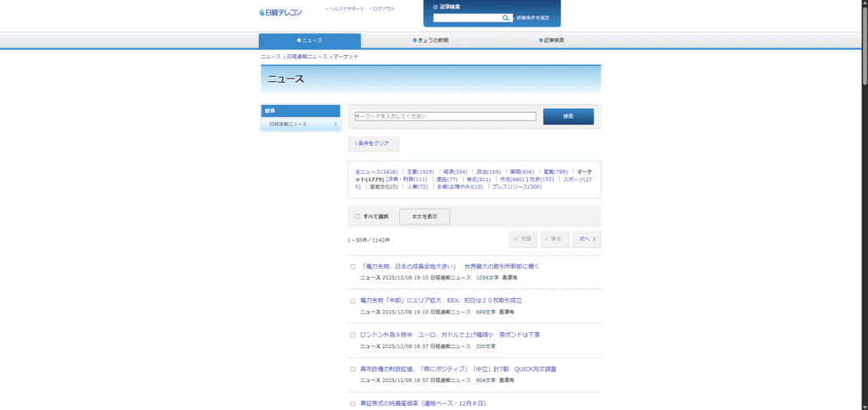Viewport: 868px width, 410px height.
Task: Filter by 商品(77) subcategory
Action: (x=447, y=180)
